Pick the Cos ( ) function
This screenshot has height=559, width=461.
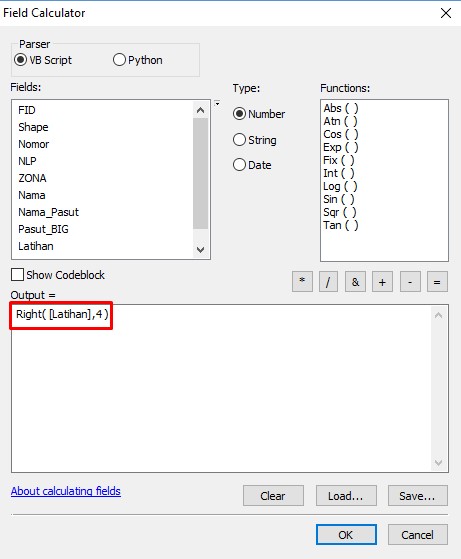(x=340, y=134)
